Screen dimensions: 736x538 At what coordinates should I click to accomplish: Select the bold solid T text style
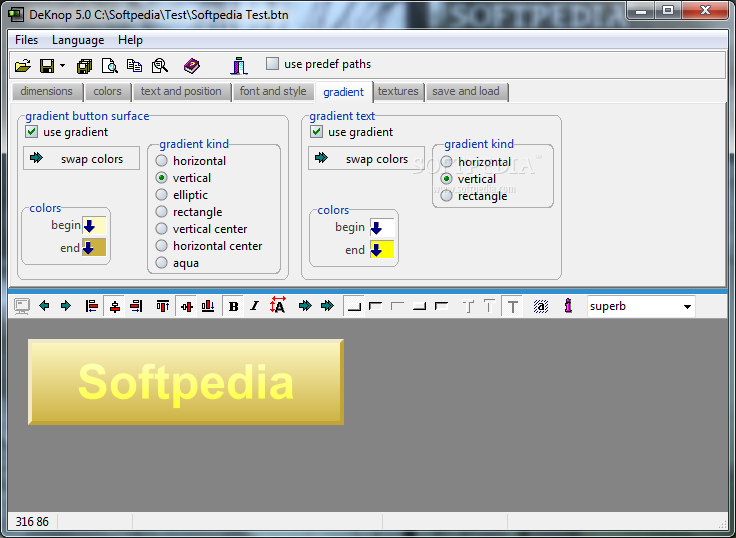(x=513, y=307)
